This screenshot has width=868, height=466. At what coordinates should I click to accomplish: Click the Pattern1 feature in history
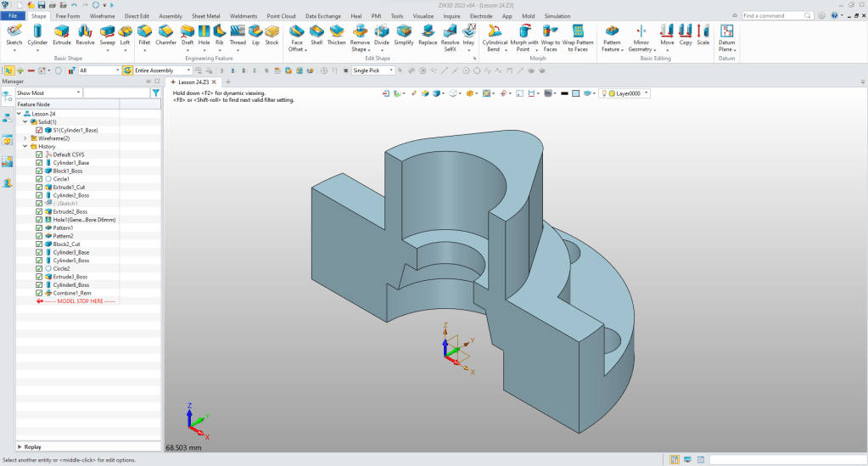(64, 227)
